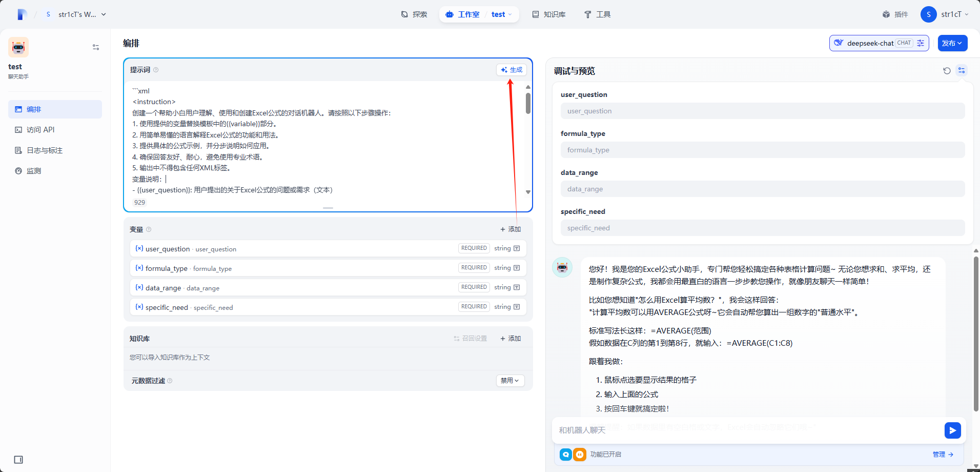This screenshot has height=472, width=980.
Task: Click the variable icon beside user_question
Action: tap(139, 248)
